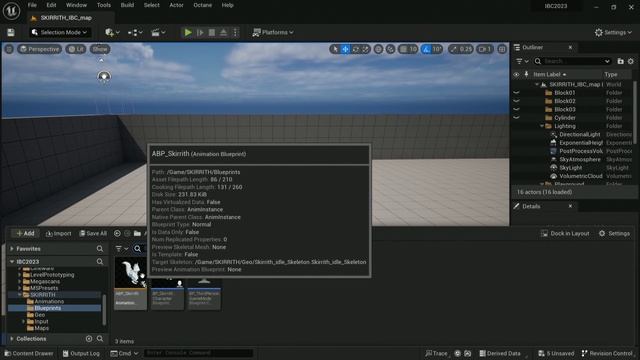Select VolumetricCloud in the Outliner
The width and height of the screenshot is (640, 360).
coord(580,176)
